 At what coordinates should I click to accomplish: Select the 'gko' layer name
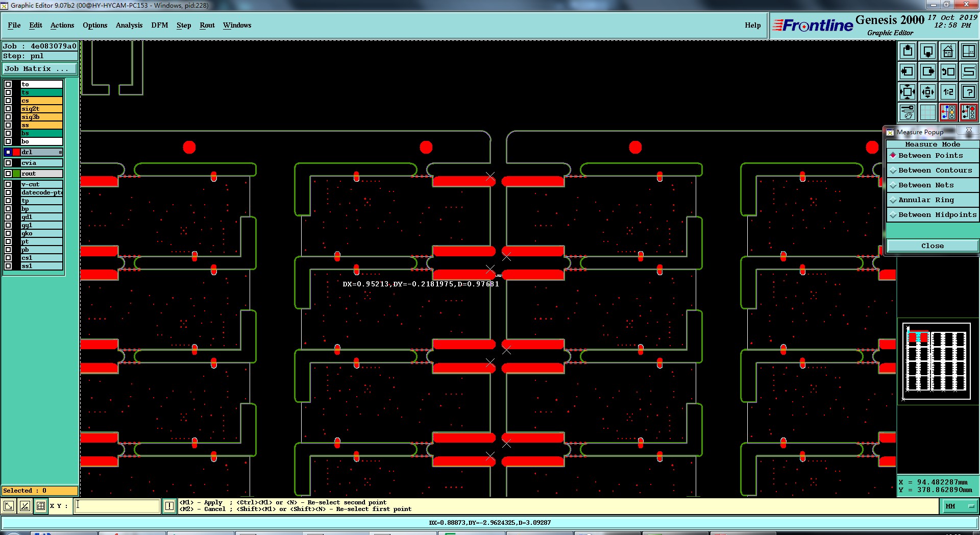(x=42, y=233)
